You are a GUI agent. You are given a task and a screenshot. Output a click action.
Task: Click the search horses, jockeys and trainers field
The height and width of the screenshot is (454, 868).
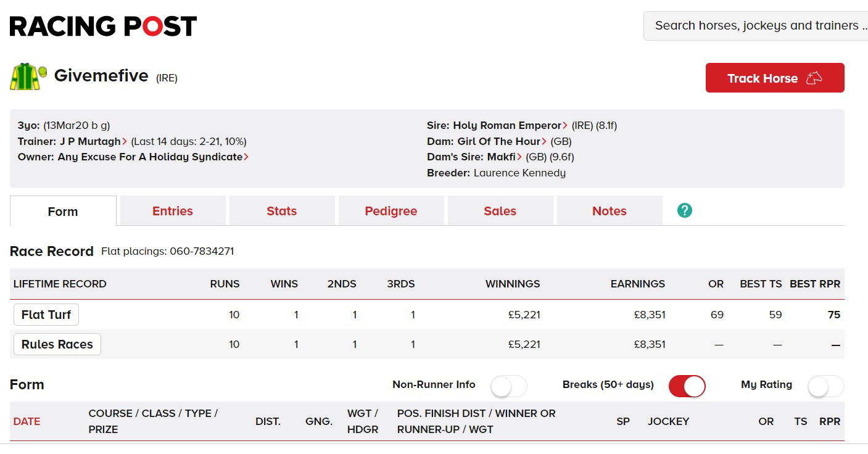(757, 26)
